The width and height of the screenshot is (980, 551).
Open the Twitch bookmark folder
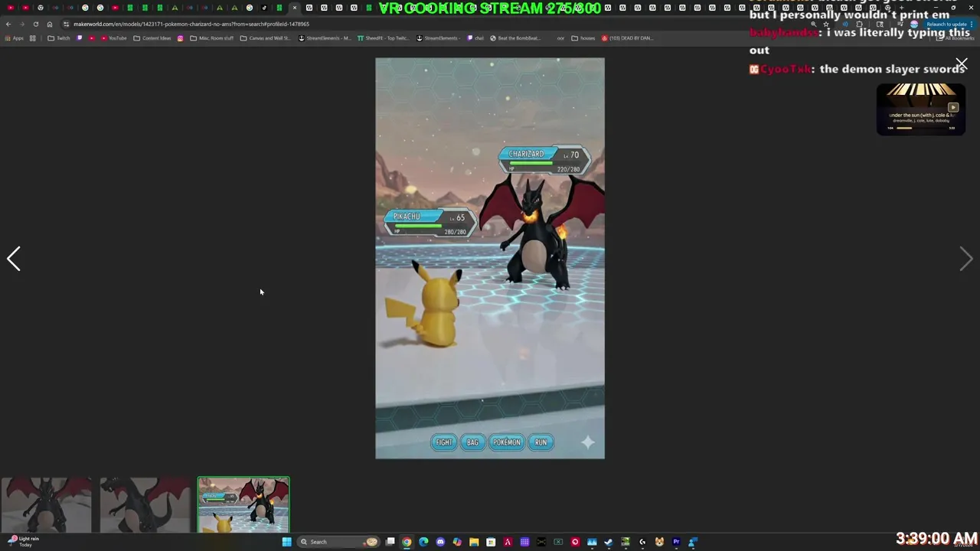point(59,37)
